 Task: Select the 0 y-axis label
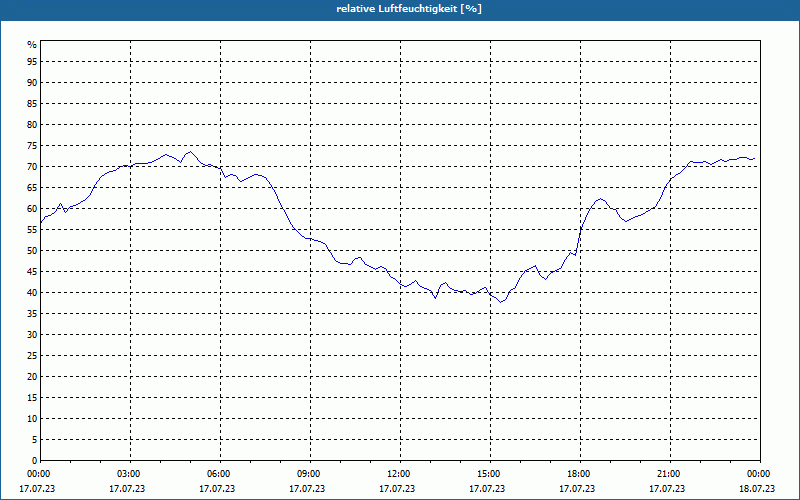coord(34,460)
